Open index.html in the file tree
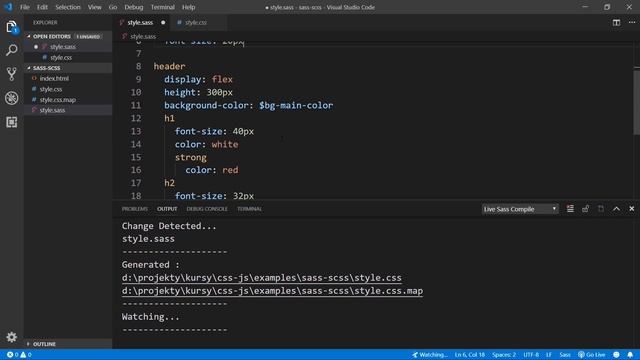This screenshot has height=360, width=640. tap(68, 78)
